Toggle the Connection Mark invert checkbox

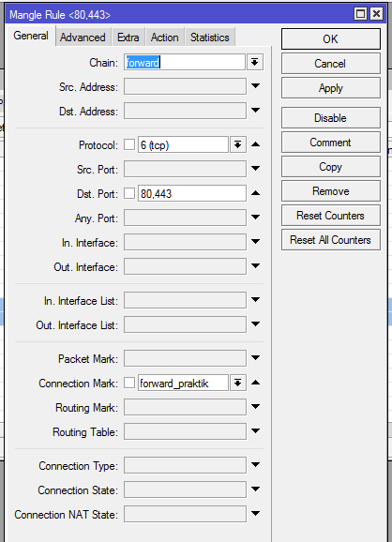click(129, 383)
